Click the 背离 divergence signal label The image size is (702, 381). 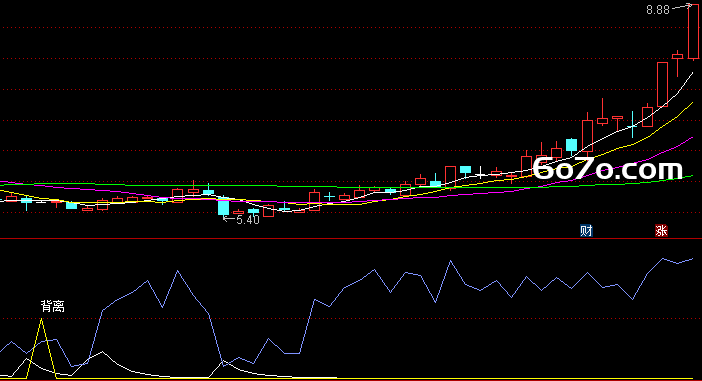53,306
